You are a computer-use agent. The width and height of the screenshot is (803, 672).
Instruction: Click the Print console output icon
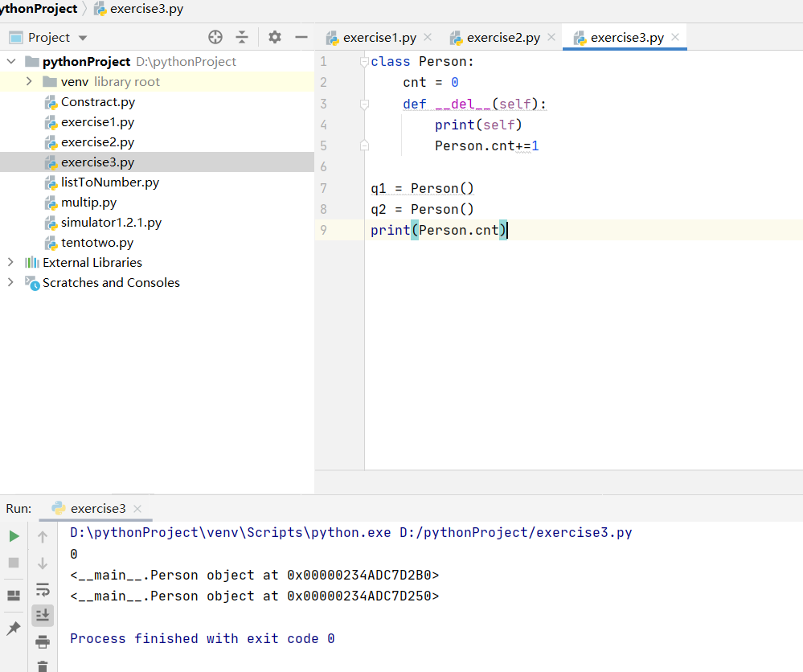43,641
